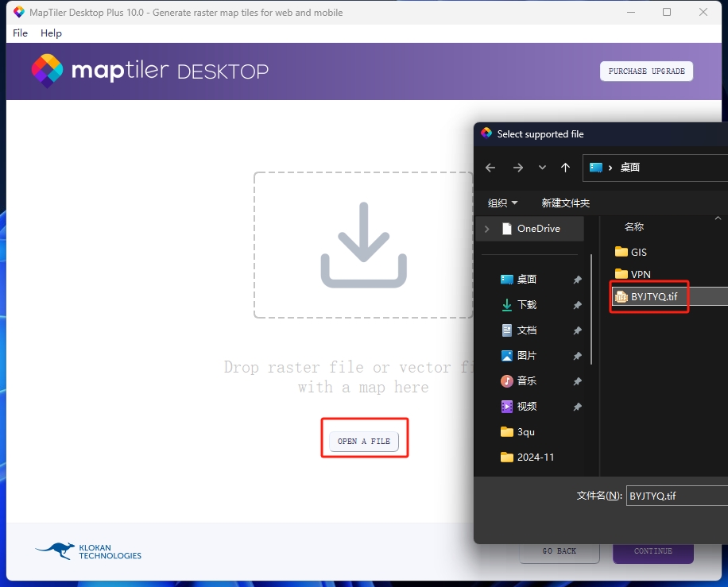Viewport: 728px width, 587px height.
Task: Expand the OneDrive tree node
Action: 486,229
